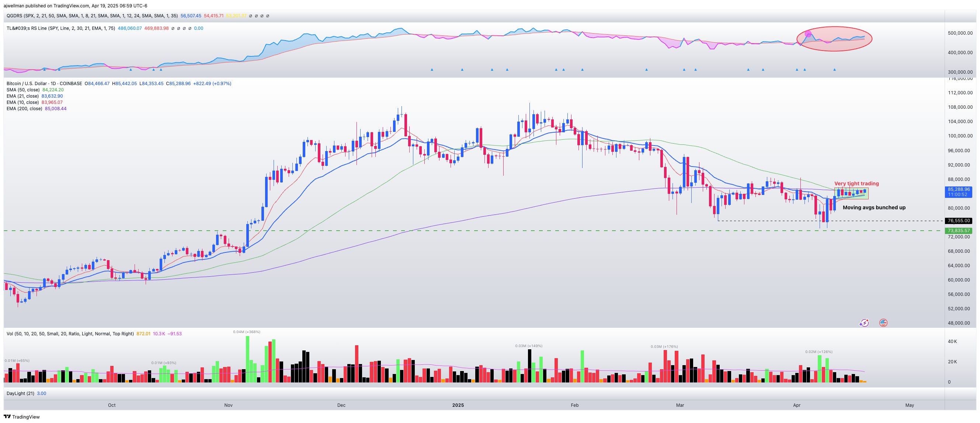Click the rightmost blue triangle marker in RS pane
The width and height of the screenshot is (980, 423).
834,70
